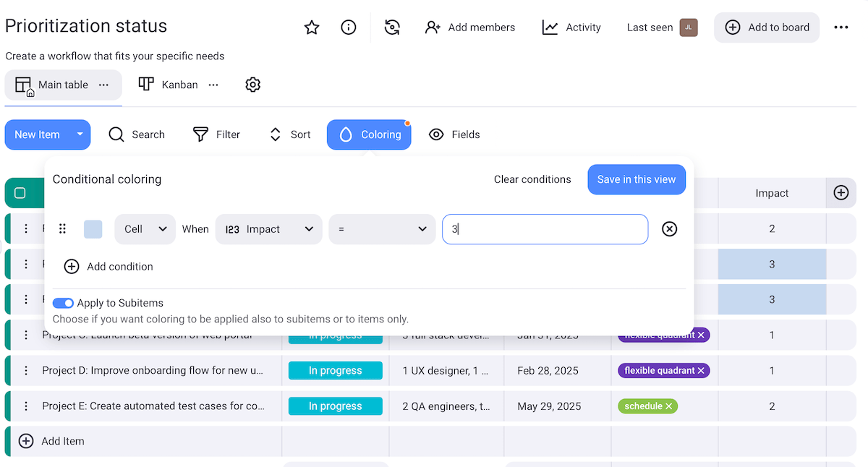
Task: Open the Cell scope dropdown
Action: point(145,229)
